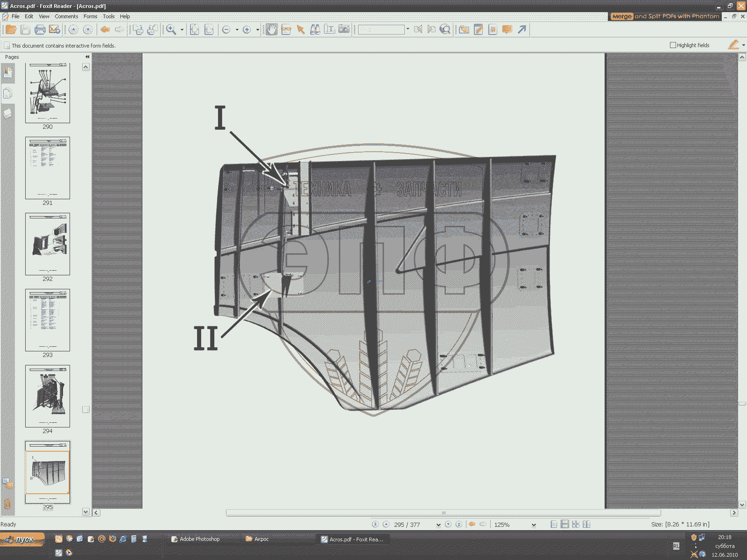Switch to Adobe Photoshop in taskbar
The image size is (747, 560).
[x=195, y=539]
